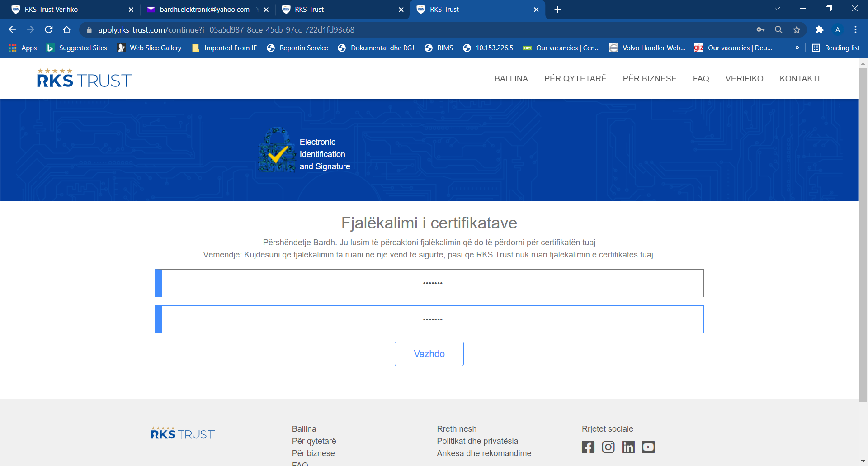Open the Chrome three-dot menu
The height and width of the screenshot is (466, 868).
click(855, 29)
